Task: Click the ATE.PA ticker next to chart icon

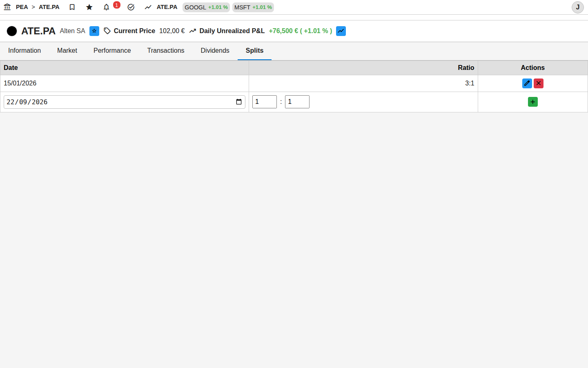Action: (167, 7)
